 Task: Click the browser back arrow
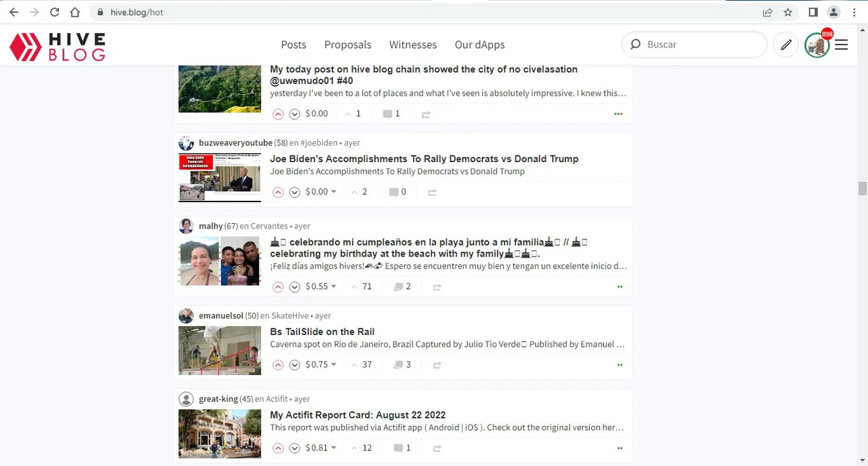click(x=14, y=12)
